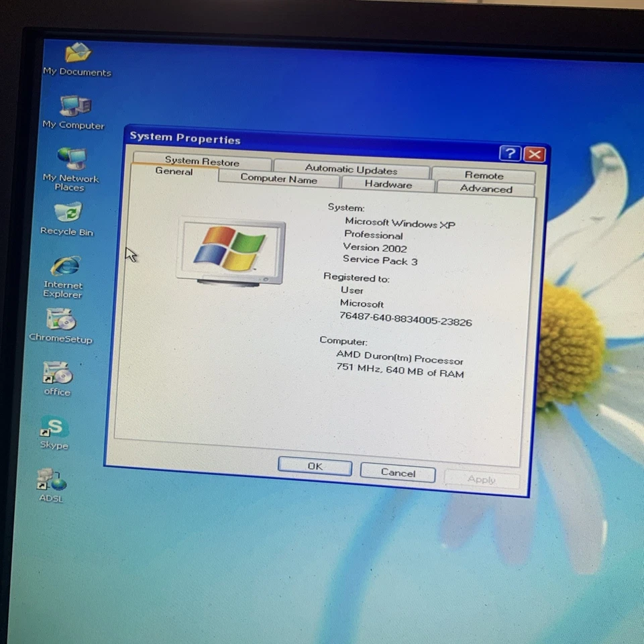Switch to the System Restore tab
This screenshot has width=644, height=644.
coord(201,162)
